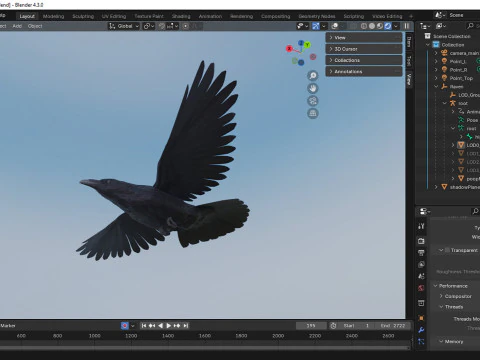Open the Object menu in viewport header

(35, 26)
